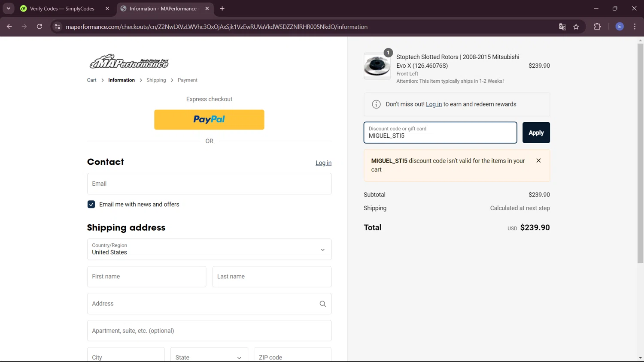This screenshot has height=362, width=644.
Task: Focus the Email input field
Action: 209,184
